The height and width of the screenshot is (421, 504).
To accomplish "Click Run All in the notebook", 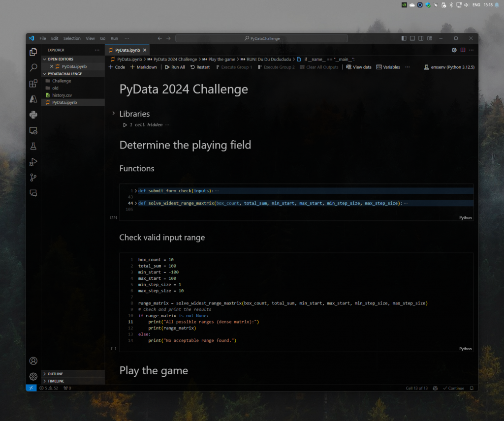I will [175, 67].
